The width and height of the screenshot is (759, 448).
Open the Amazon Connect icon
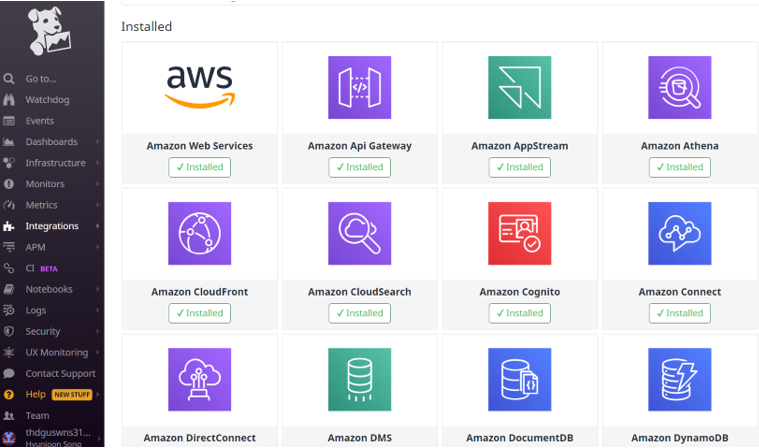click(x=680, y=234)
